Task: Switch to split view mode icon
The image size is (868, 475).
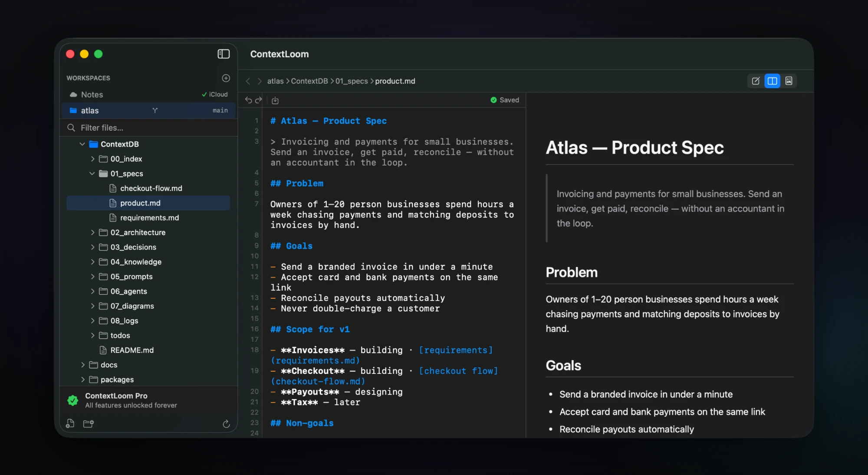Action: (773, 81)
